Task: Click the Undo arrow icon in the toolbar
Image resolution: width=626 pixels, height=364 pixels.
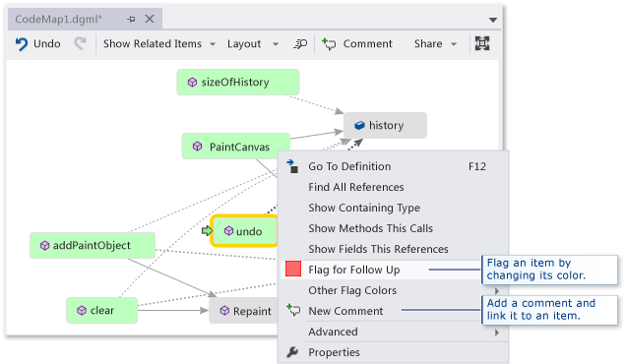Action: pos(22,43)
